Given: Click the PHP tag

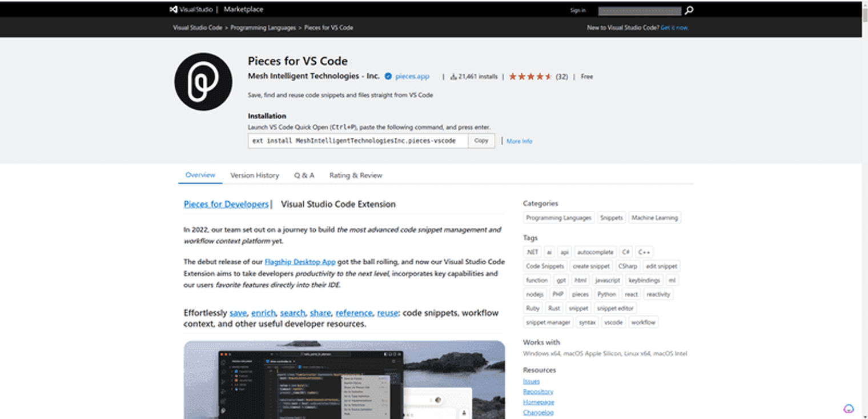Looking at the screenshot, I should (x=558, y=294).
